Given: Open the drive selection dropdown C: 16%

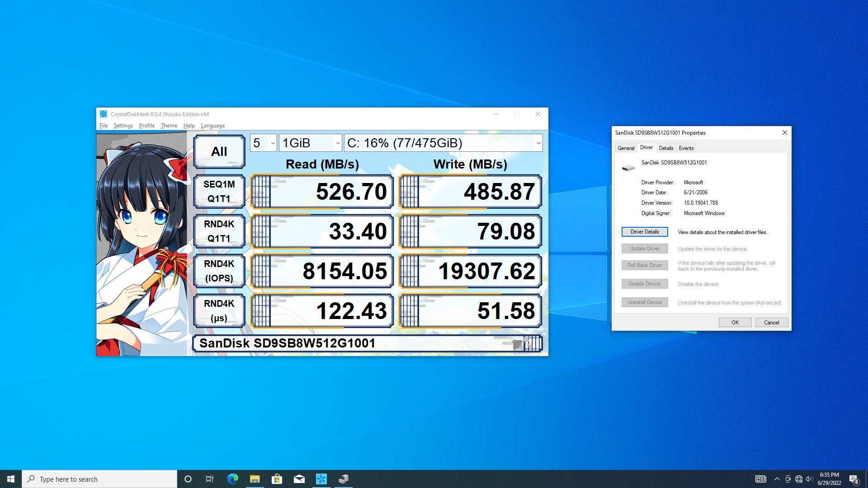Looking at the screenshot, I should coord(443,143).
